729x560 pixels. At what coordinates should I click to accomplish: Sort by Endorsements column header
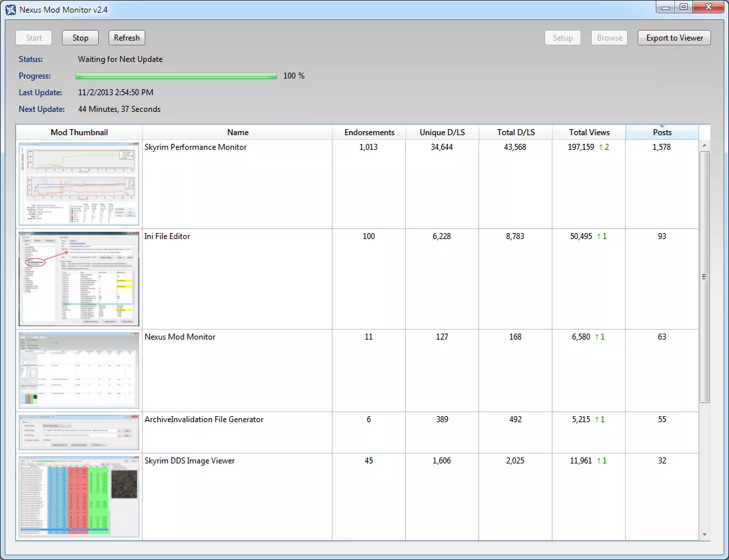point(369,132)
